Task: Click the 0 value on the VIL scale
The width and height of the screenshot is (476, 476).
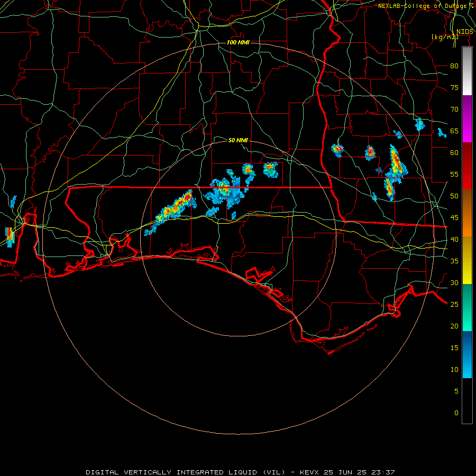Action: [456, 413]
